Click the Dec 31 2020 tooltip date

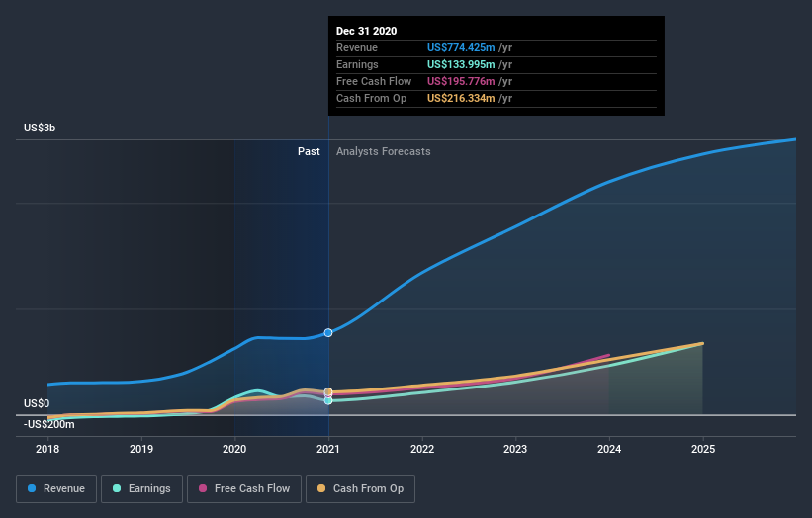[x=367, y=31]
